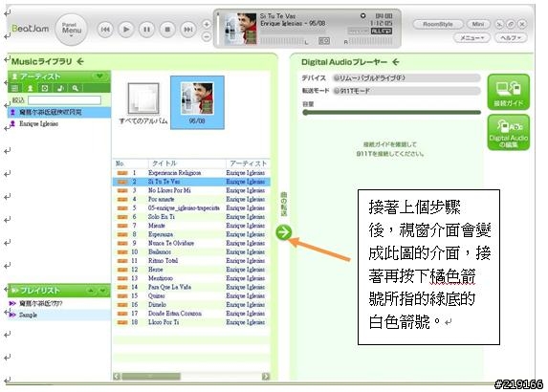The image size is (548, 392).
Task: Lower volume with the minus button
Action: click(x=207, y=36)
